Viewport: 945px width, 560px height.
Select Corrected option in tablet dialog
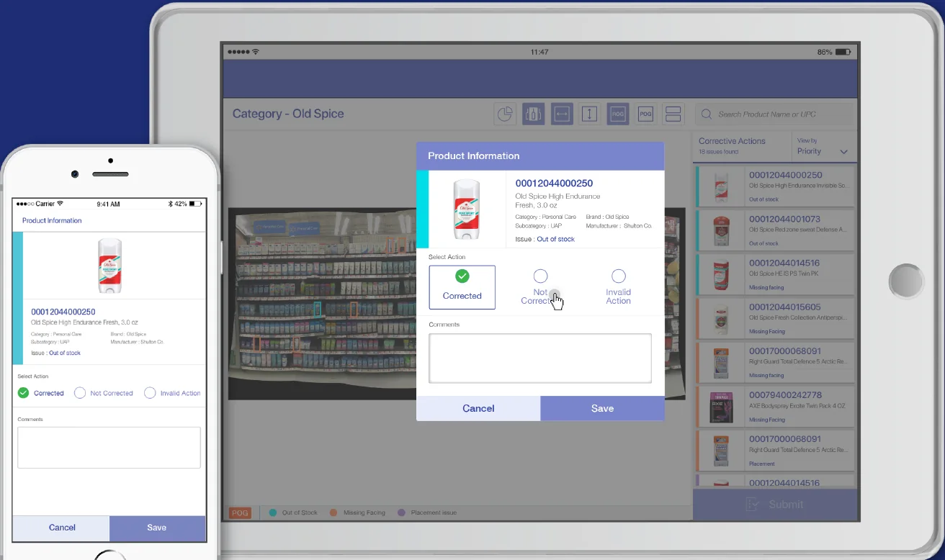(x=462, y=287)
